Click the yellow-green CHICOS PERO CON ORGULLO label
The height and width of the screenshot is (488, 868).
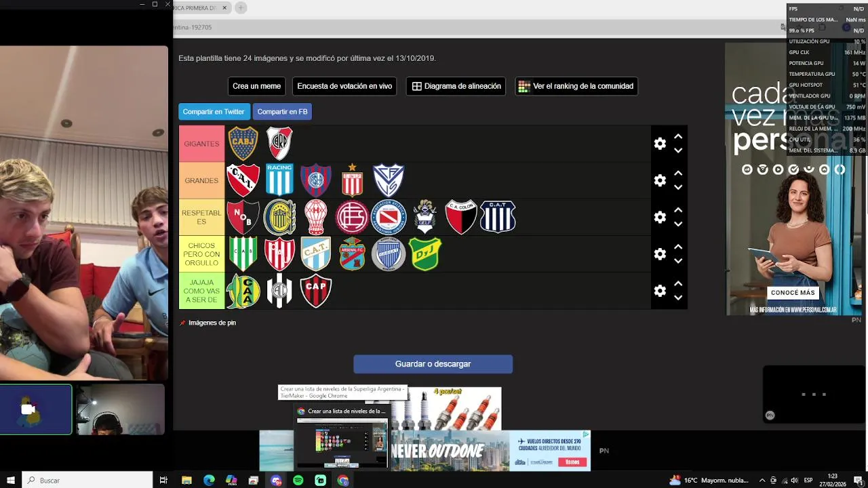[x=201, y=253]
